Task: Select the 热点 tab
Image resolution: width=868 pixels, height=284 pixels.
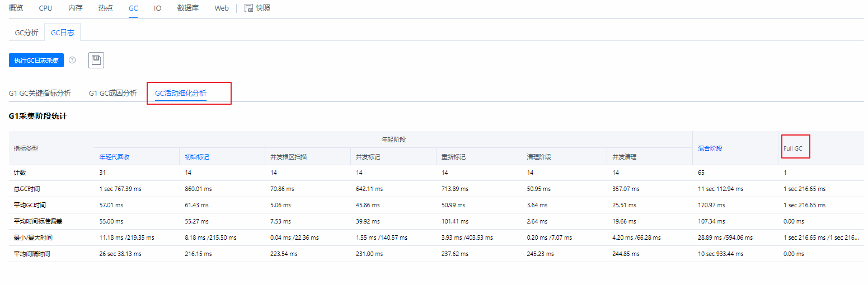Action: coord(105,8)
